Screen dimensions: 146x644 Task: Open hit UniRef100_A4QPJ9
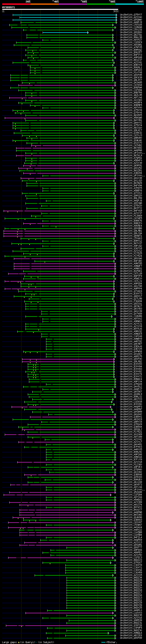(131, 22)
